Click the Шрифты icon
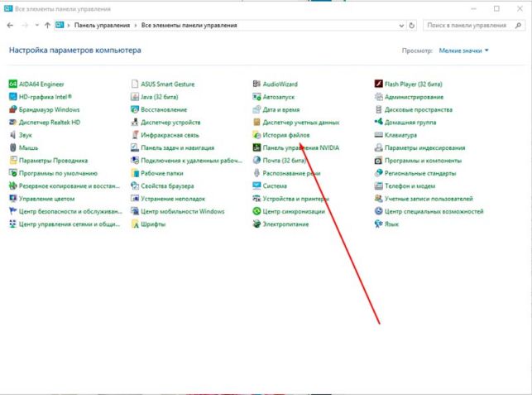532x395 pixels. (135, 224)
